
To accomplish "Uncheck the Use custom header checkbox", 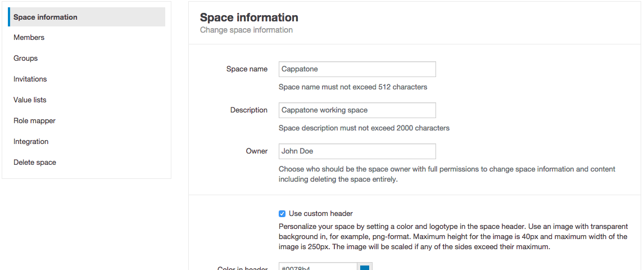I will point(282,214).
